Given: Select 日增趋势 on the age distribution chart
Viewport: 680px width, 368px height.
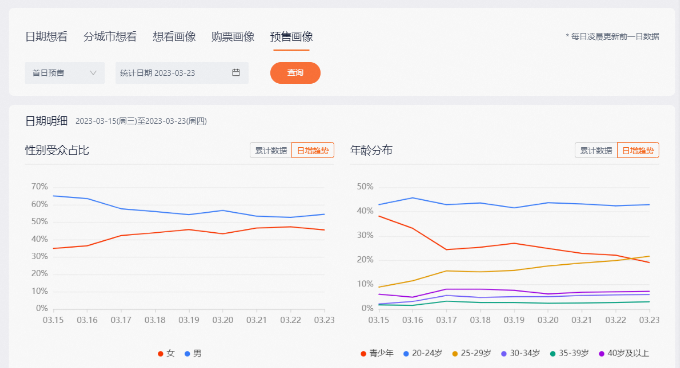Looking at the screenshot, I should click(x=638, y=150).
